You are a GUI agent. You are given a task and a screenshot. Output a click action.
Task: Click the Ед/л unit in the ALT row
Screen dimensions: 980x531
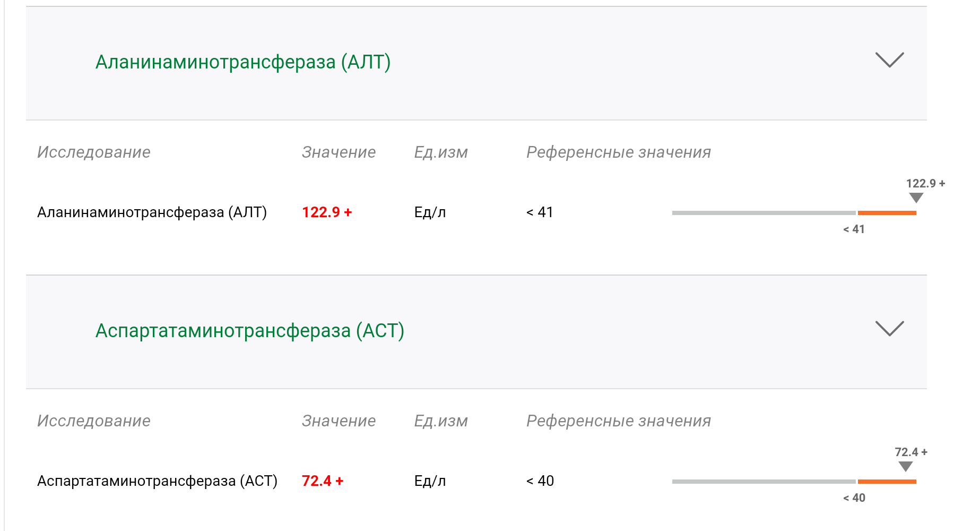coord(430,212)
